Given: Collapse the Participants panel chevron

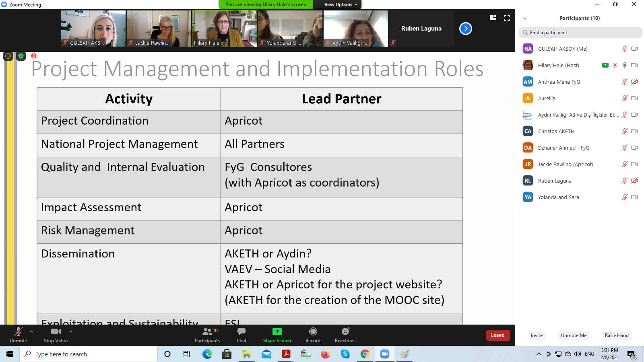Looking at the screenshot, I should pos(525,19).
